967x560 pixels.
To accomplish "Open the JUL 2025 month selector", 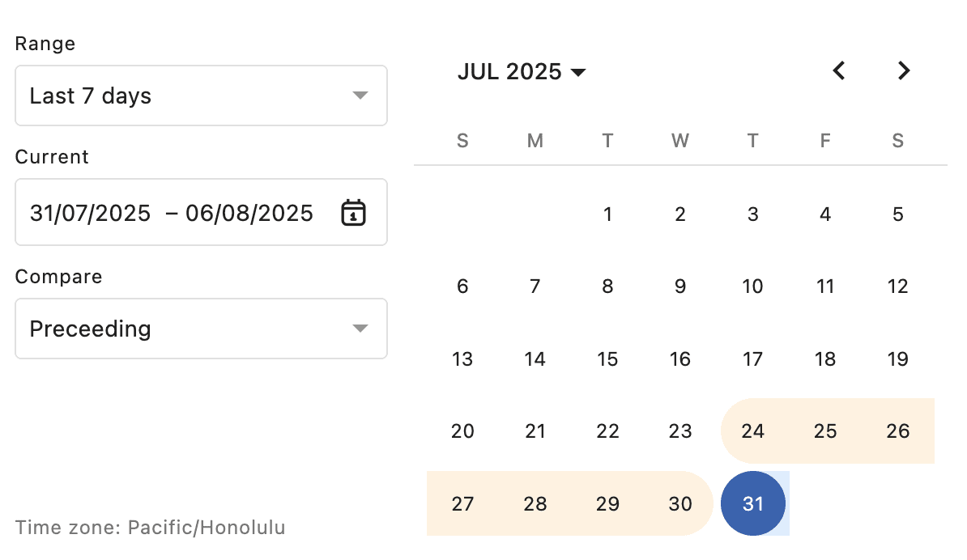I will pos(521,72).
